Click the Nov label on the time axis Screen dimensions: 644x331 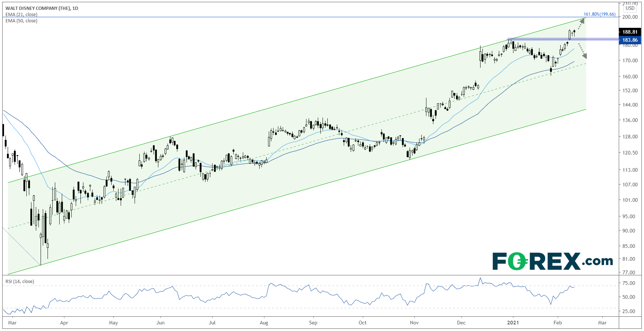coord(414,323)
